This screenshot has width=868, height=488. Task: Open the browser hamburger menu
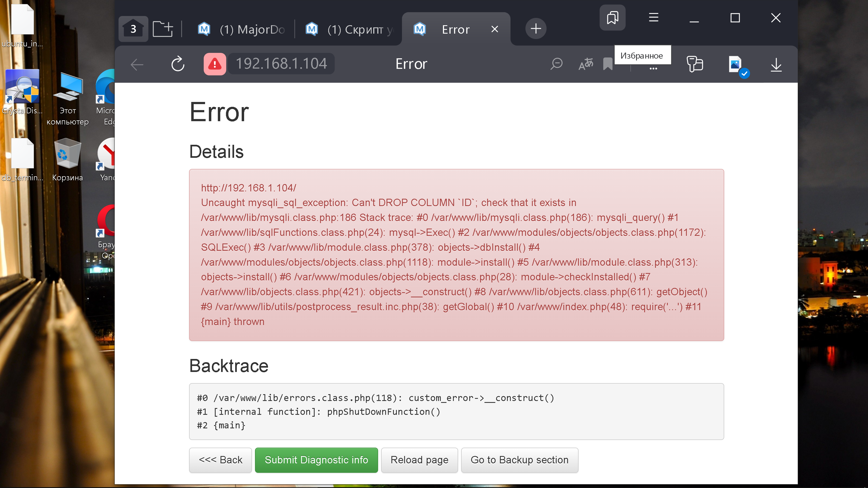(653, 18)
